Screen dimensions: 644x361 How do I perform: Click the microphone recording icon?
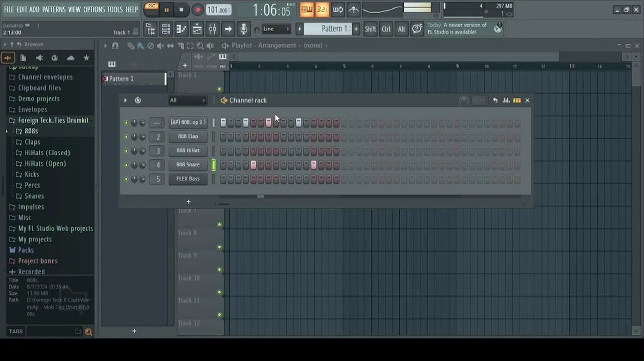(243, 29)
